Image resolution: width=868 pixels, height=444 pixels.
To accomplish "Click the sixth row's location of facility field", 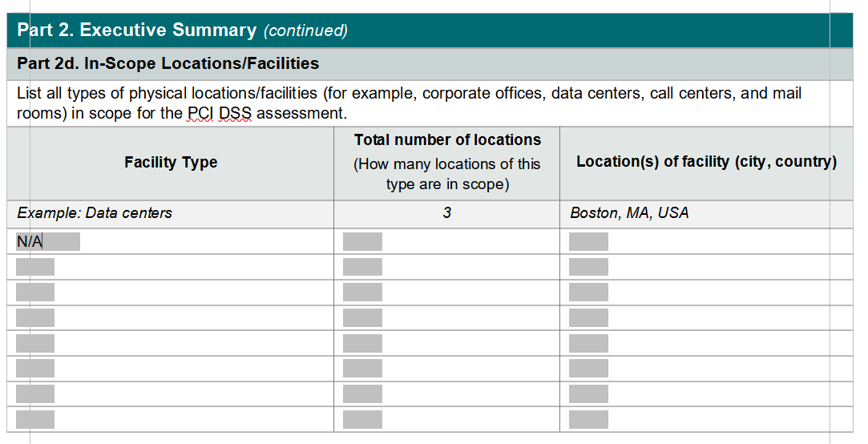I will [588, 369].
